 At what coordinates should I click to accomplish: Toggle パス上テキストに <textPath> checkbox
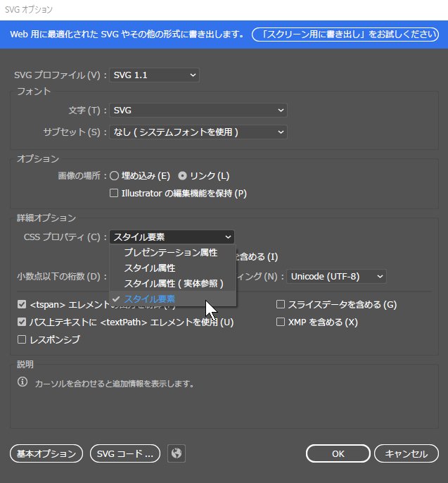(22, 322)
